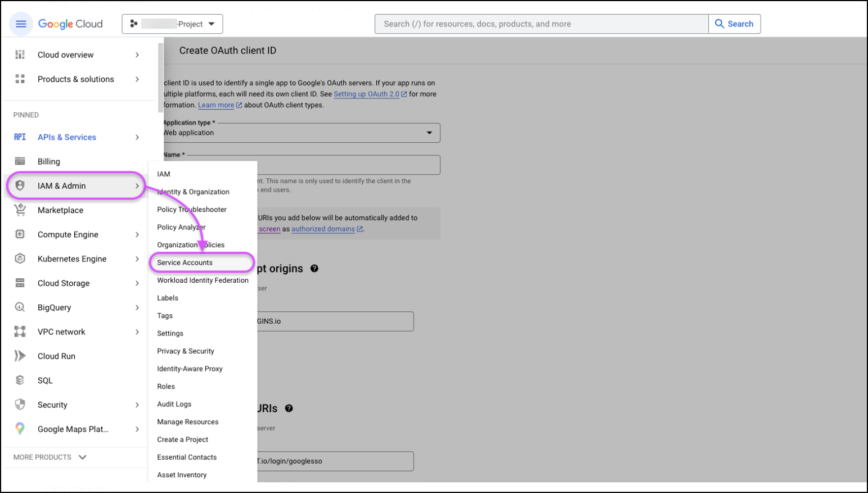
Task: Click the Marketplace cart icon
Action: pyautogui.click(x=20, y=210)
